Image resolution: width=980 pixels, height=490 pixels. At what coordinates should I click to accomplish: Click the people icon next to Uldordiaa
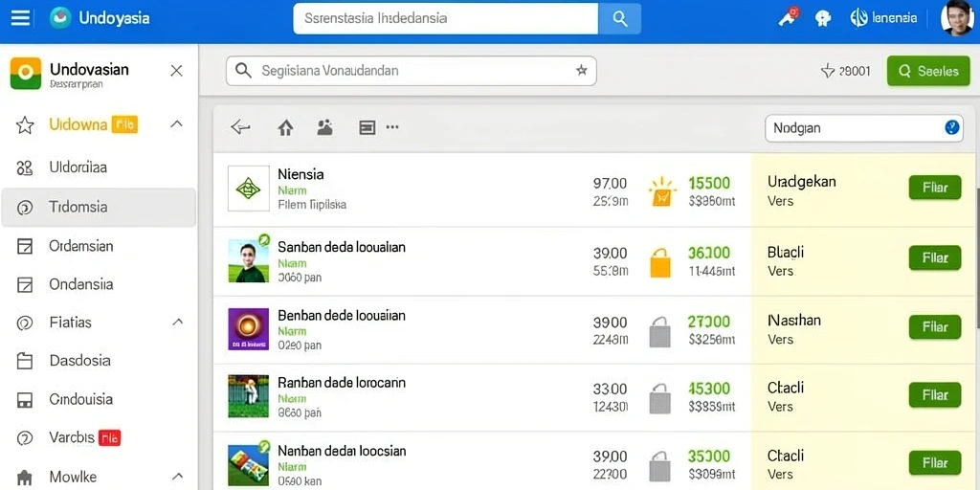(24, 167)
